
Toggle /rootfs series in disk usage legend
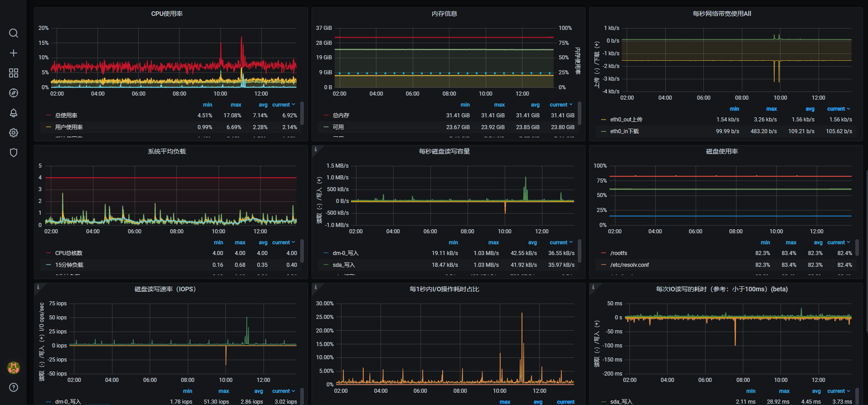(619, 253)
